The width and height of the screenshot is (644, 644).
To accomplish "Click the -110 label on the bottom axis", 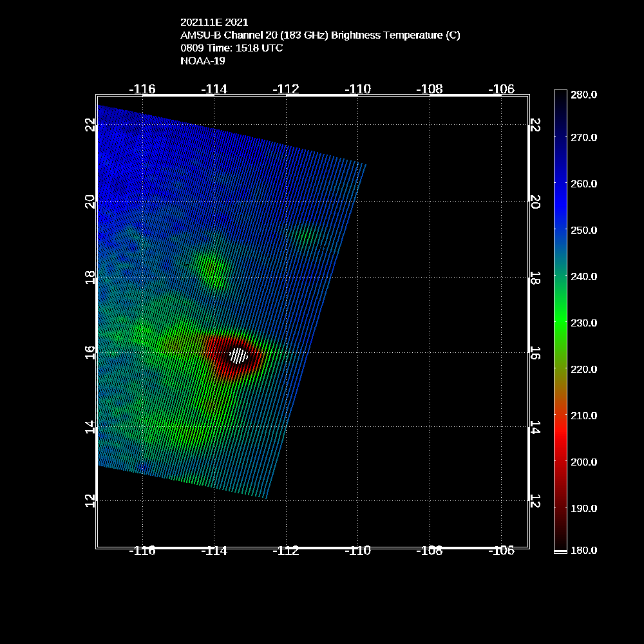I will (357, 551).
